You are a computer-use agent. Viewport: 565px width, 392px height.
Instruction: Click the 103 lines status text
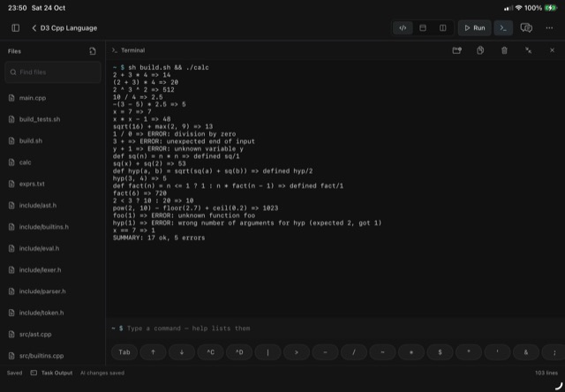tap(546, 373)
